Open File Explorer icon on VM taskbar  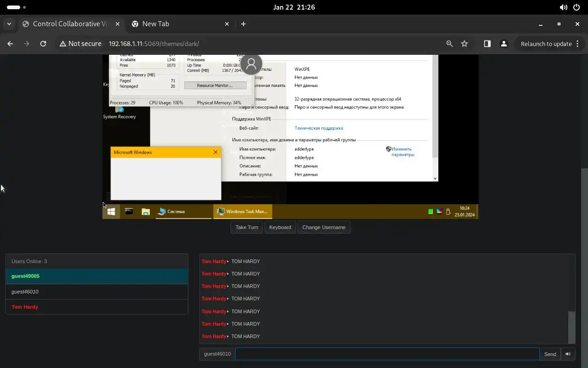point(146,212)
